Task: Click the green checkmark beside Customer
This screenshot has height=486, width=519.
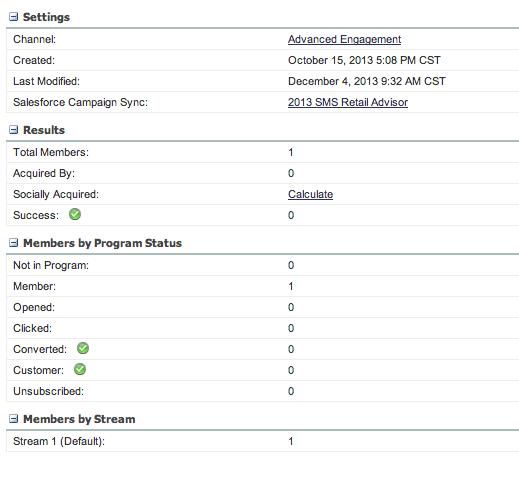Action: pyautogui.click(x=80, y=369)
